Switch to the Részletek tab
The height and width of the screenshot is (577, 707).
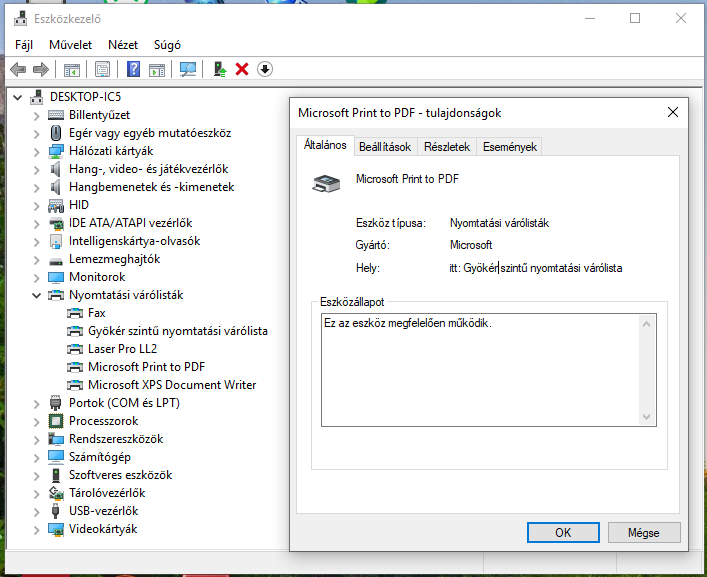(x=447, y=147)
